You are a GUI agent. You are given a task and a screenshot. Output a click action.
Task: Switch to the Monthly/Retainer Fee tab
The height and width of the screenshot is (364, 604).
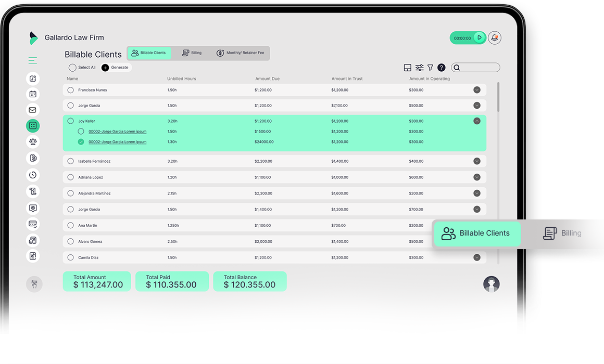(241, 53)
